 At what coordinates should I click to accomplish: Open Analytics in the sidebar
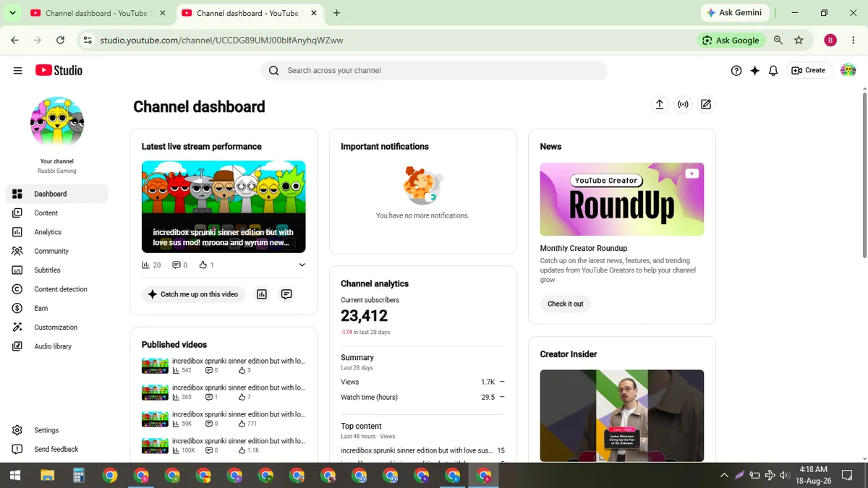pyautogui.click(x=57, y=232)
